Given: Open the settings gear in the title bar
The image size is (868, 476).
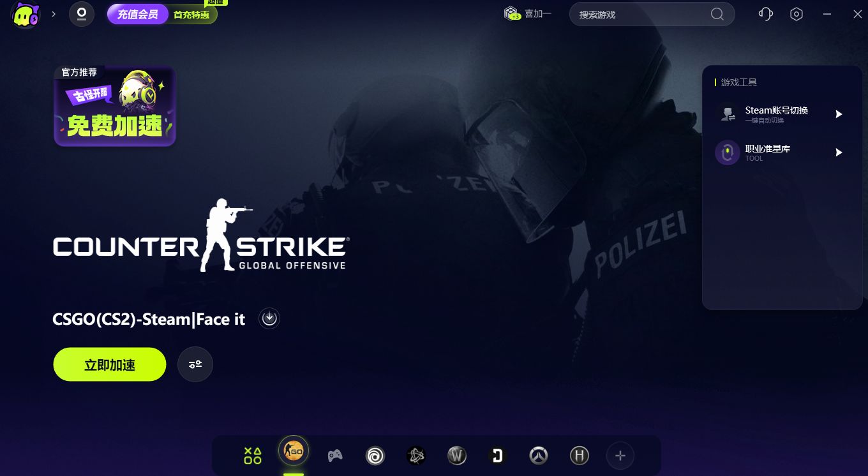Looking at the screenshot, I should point(797,13).
